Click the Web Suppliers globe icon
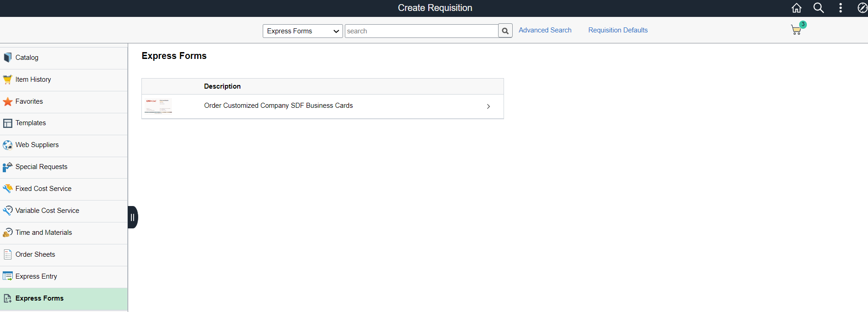 pyautogui.click(x=8, y=145)
